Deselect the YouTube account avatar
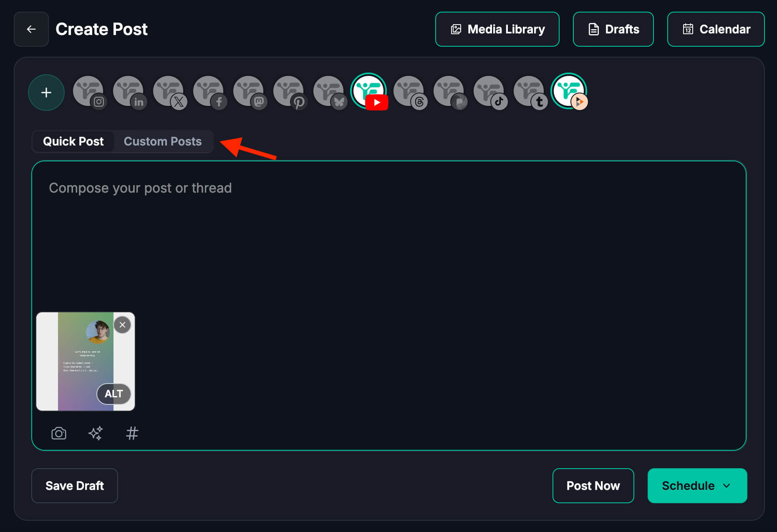This screenshot has height=532, width=777. pos(368,92)
